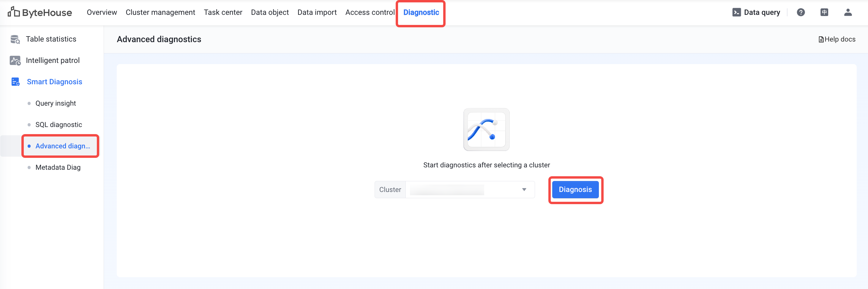Viewport: 868px width, 289px height.
Task: Click the Data query terminal icon
Action: (x=737, y=12)
